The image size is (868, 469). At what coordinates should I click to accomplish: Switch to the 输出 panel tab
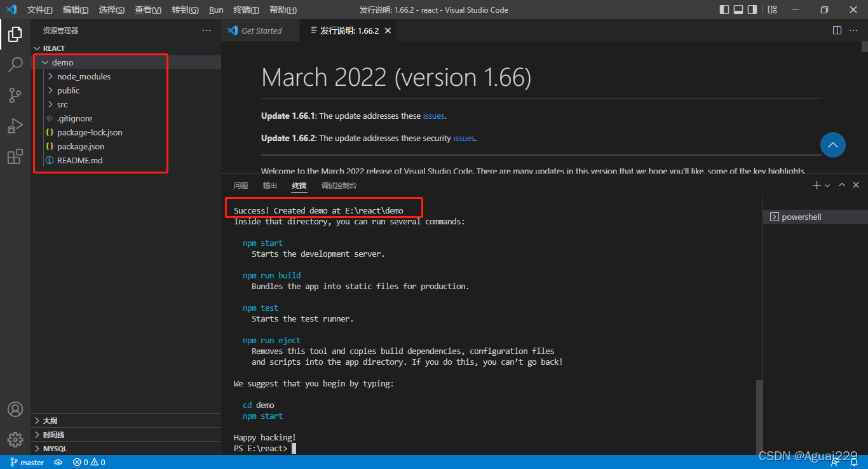tap(270, 186)
